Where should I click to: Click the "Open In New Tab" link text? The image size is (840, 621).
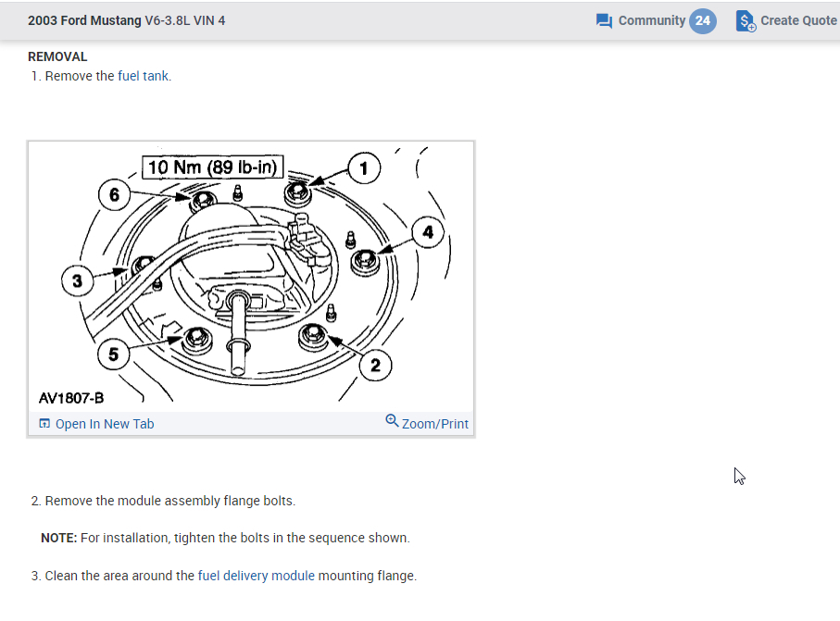(105, 424)
